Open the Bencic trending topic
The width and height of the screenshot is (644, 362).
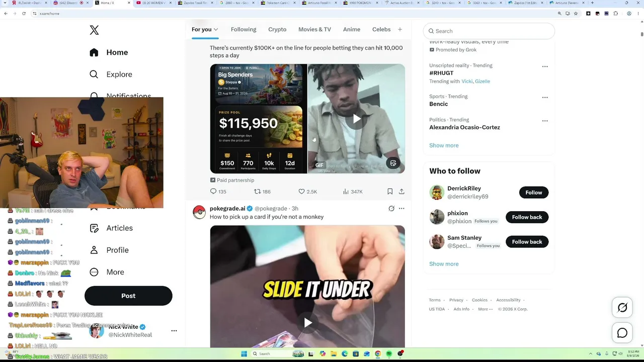click(x=438, y=104)
